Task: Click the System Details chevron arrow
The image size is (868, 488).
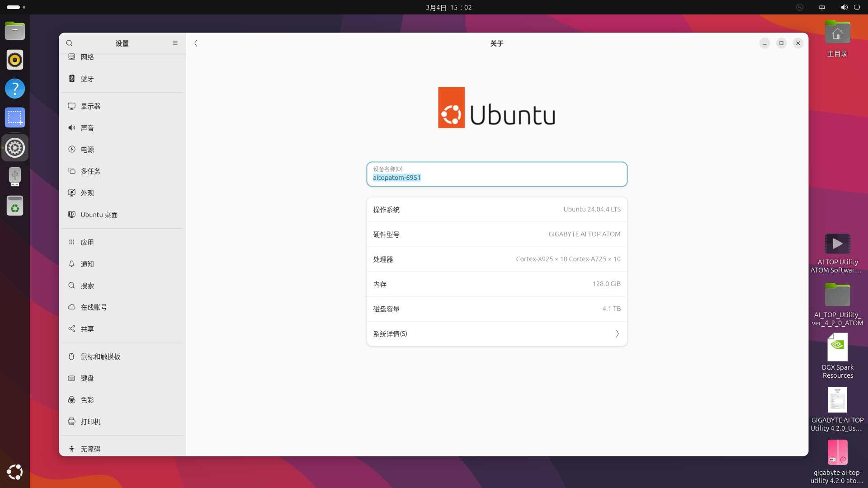Action: [x=617, y=334]
